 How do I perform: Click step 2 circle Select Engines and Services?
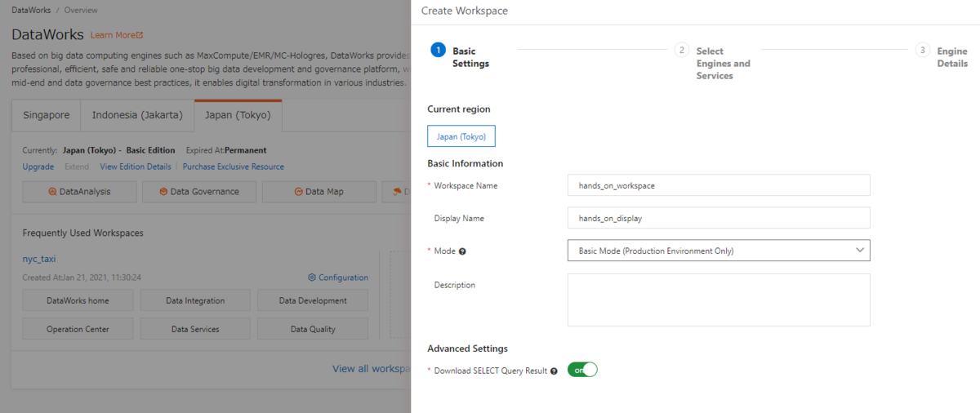[x=682, y=51]
